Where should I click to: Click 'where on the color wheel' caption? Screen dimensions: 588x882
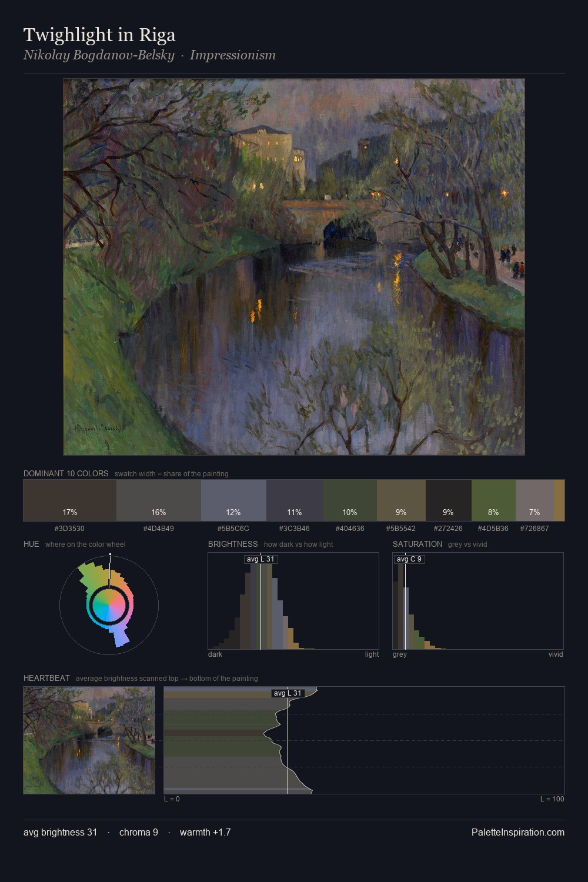pyautogui.click(x=85, y=544)
